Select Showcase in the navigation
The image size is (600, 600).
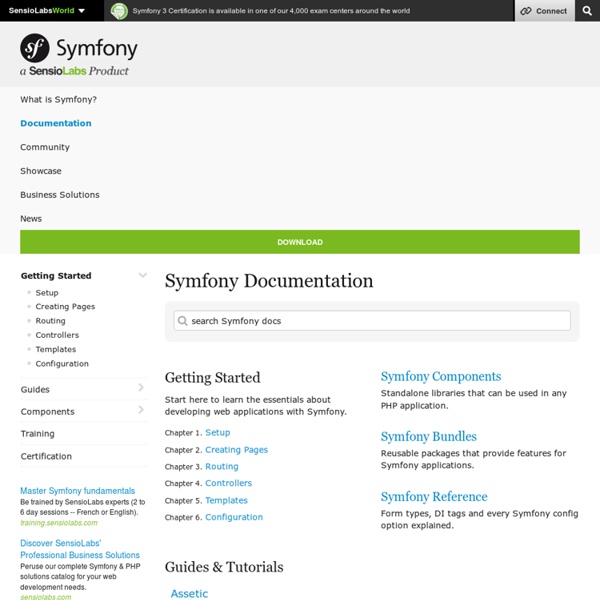(x=41, y=171)
